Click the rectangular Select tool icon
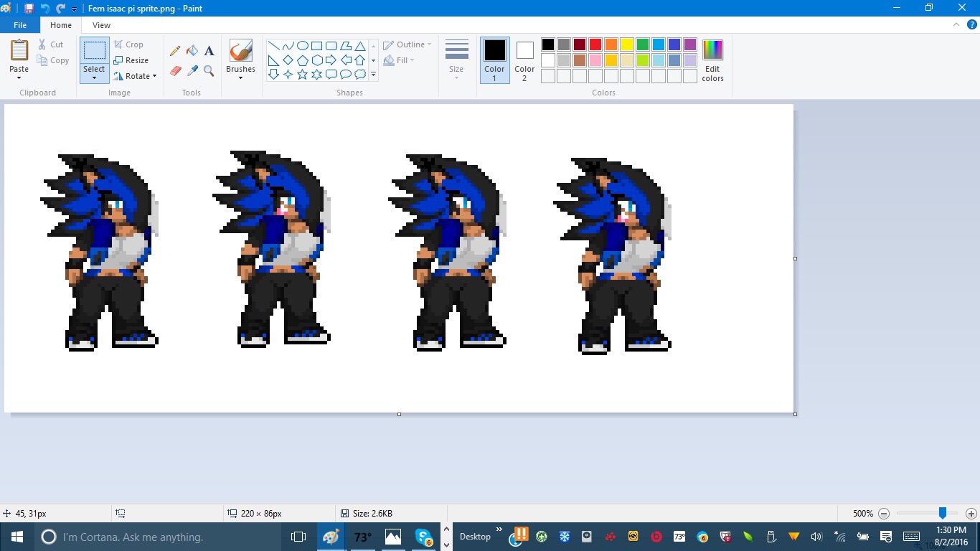The height and width of the screenshot is (551, 980). tap(94, 51)
